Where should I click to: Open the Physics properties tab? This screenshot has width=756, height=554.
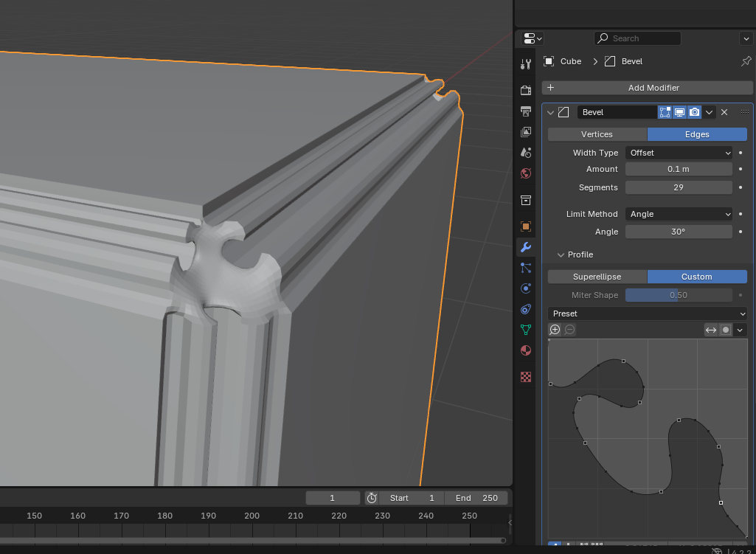pos(526,288)
